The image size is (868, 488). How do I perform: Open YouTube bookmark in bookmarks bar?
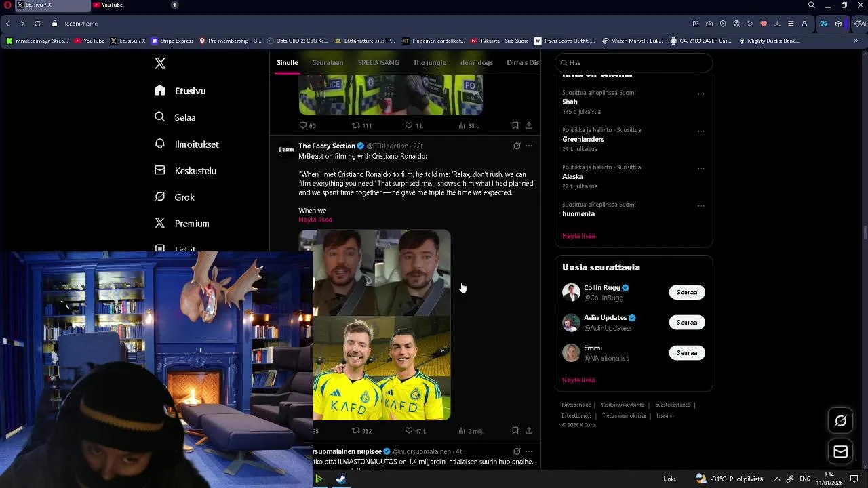coord(90,41)
